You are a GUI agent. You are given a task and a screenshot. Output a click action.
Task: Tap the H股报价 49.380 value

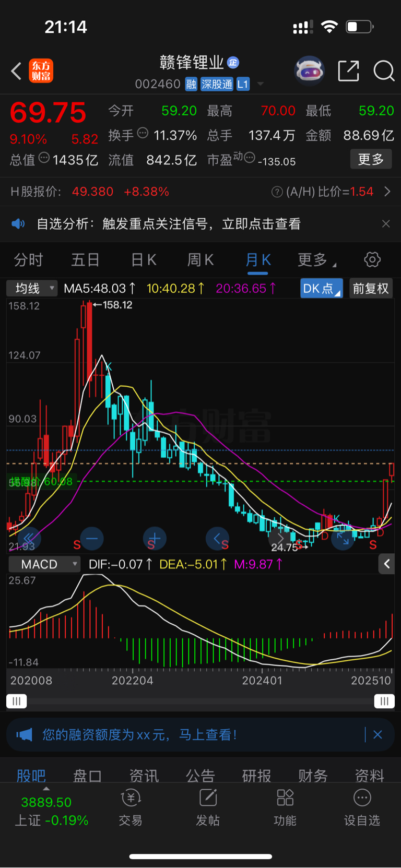pos(92,192)
